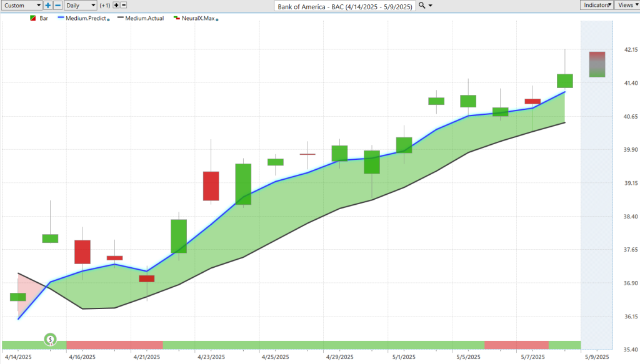The height and width of the screenshot is (364, 640).
Task: Click the black plus forecast increment button
Action: pyautogui.click(x=116, y=5)
